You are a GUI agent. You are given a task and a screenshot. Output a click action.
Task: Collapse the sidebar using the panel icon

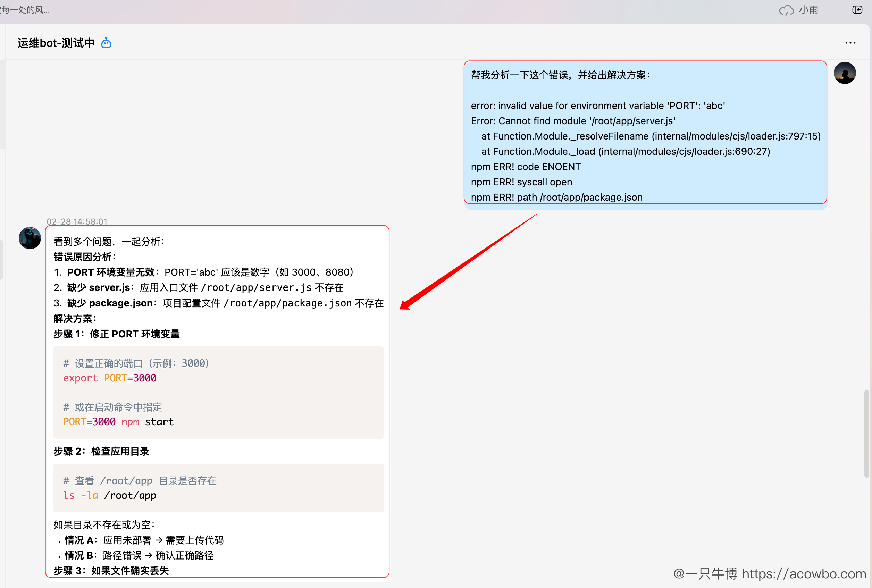857,10
